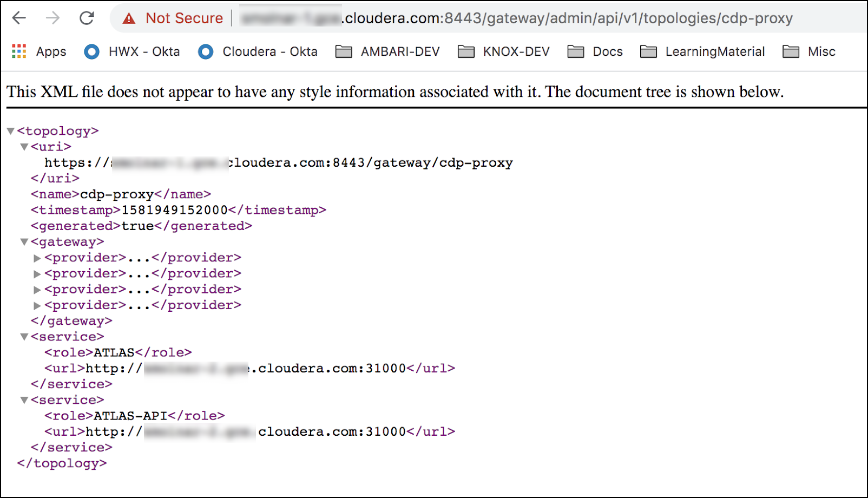Open the AMBARI-DEV bookmark folder
868x498 pixels.
point(387,51)
